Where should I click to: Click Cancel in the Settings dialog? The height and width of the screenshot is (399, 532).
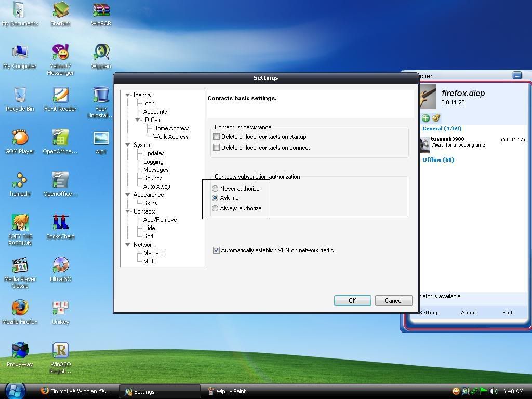click(394, 301)
